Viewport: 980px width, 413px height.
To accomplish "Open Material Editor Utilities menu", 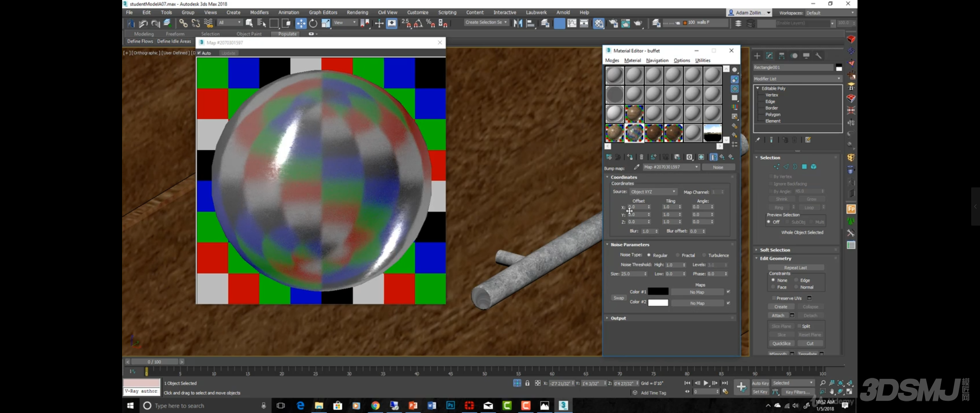I will click(x=702, y=60).
